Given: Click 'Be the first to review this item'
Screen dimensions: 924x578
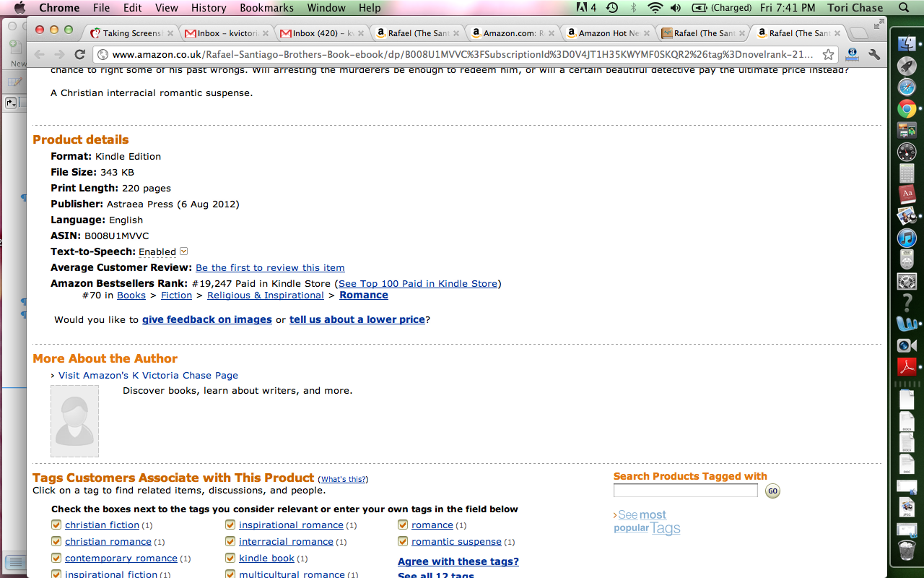Looking at the screenshot, I should click(270, 268).
